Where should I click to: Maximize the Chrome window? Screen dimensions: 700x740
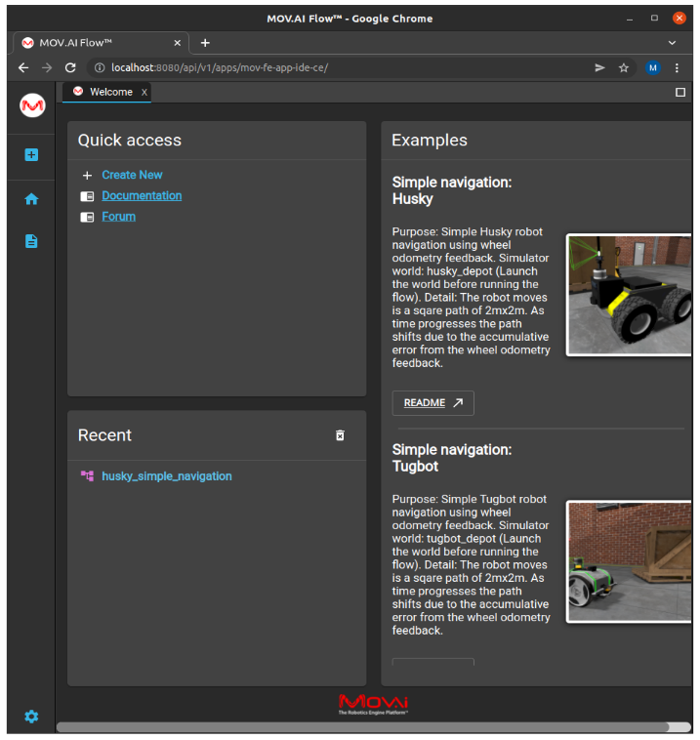click(x=654, y=18)
